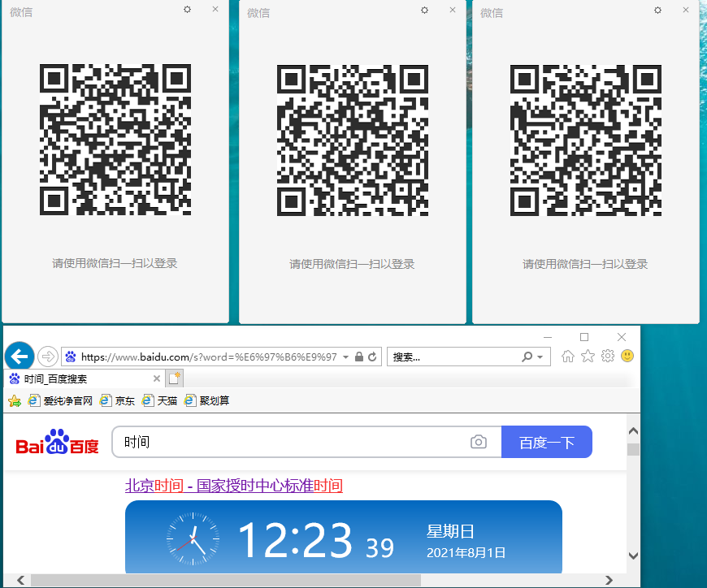Open the 天猫 favorites bookmark
Screen dimensions: 707x588
click(x=159, y=400)
